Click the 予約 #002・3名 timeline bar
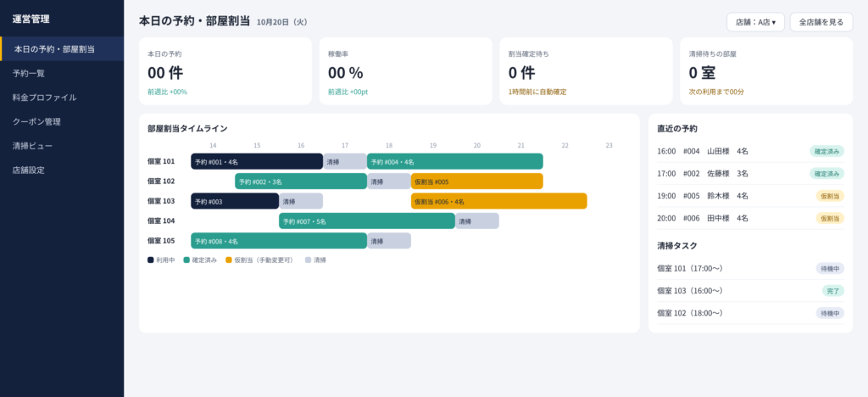The height and width of the screenshot is (397, 868). tap(301, 182)
